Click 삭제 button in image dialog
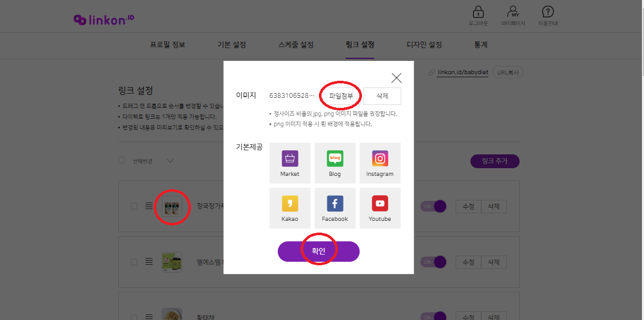Image resolution: width=644 pixels, height=320 pixels. pyautogui.click(x=382, y=96)
